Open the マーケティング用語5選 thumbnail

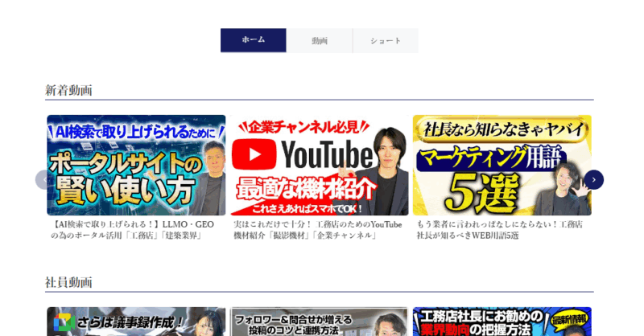[x=502, y=165]
